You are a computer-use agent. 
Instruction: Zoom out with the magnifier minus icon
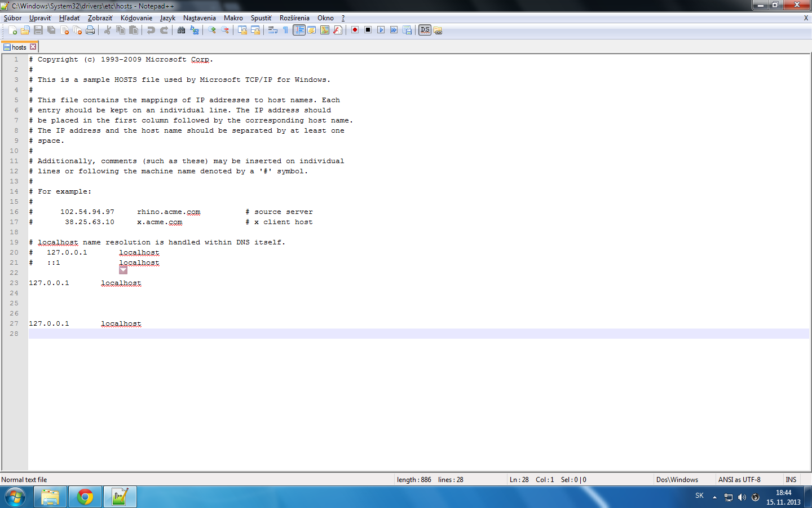coord(225,30)
